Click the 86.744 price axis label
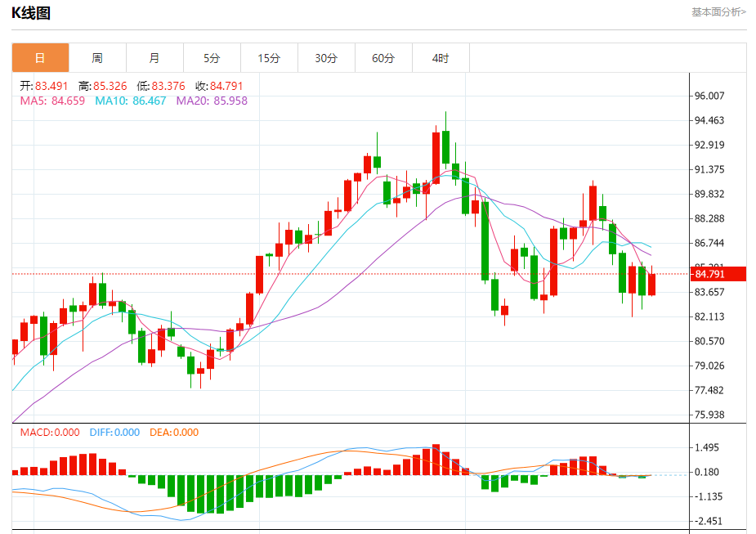The width and height of the screenshot is (756, 534). pyautogui.click(x=709, y=243)
